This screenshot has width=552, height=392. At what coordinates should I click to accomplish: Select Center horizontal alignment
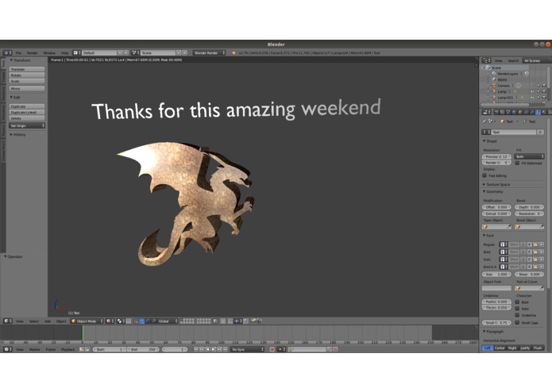[x=500, y=348]
